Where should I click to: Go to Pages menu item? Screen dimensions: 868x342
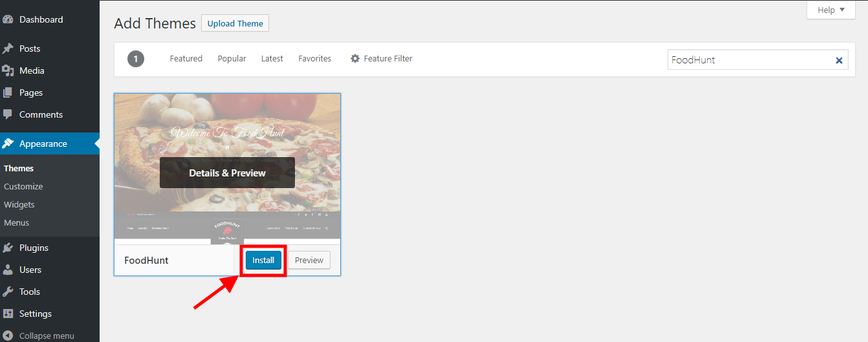pos(50,92)
